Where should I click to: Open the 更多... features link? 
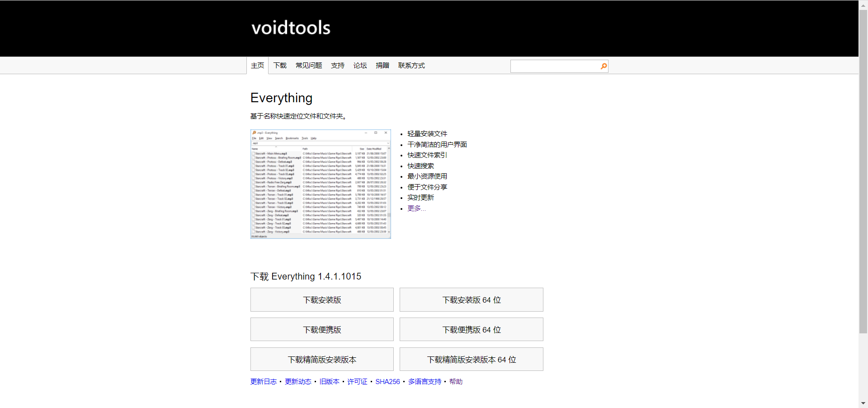(416, 208)
